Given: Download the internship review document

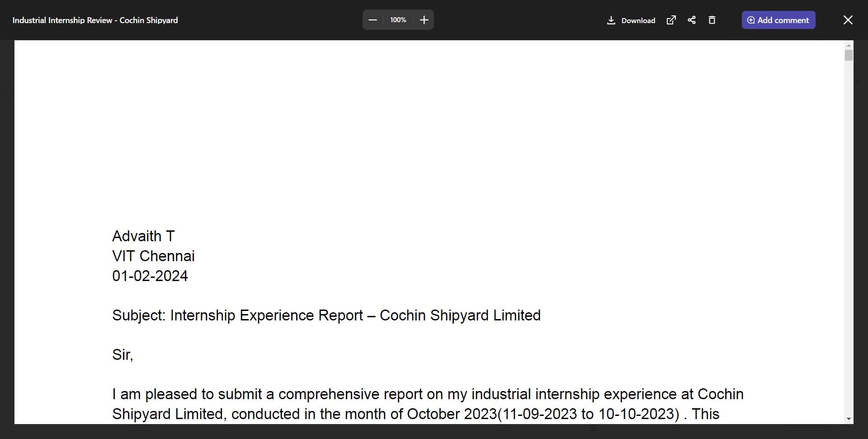Looking at the screenshot, I should [x=631, y=20].
